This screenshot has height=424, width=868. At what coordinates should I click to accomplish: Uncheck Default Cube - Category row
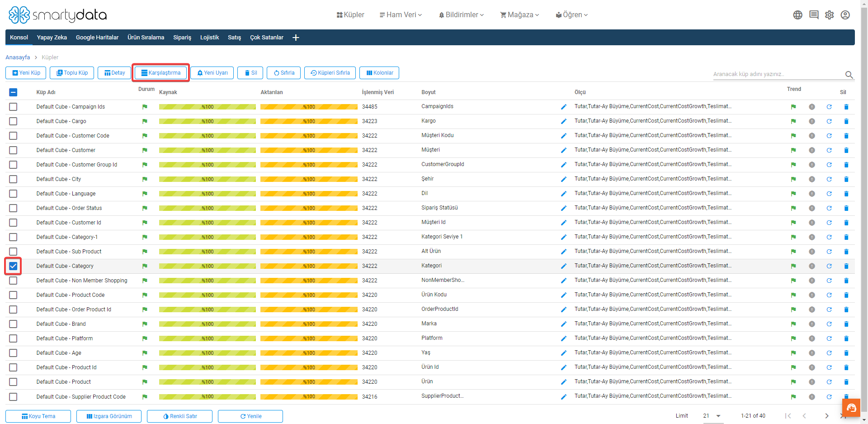tap(13, 266)
